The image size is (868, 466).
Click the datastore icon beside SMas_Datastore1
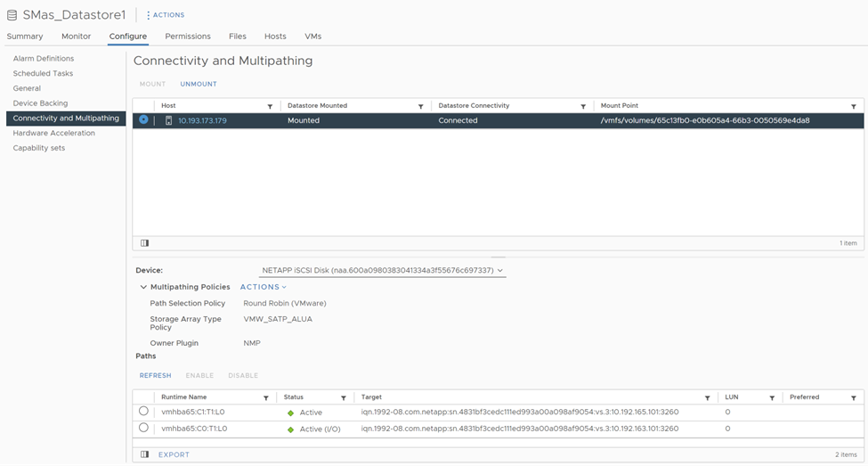click(x=12, y=15)
